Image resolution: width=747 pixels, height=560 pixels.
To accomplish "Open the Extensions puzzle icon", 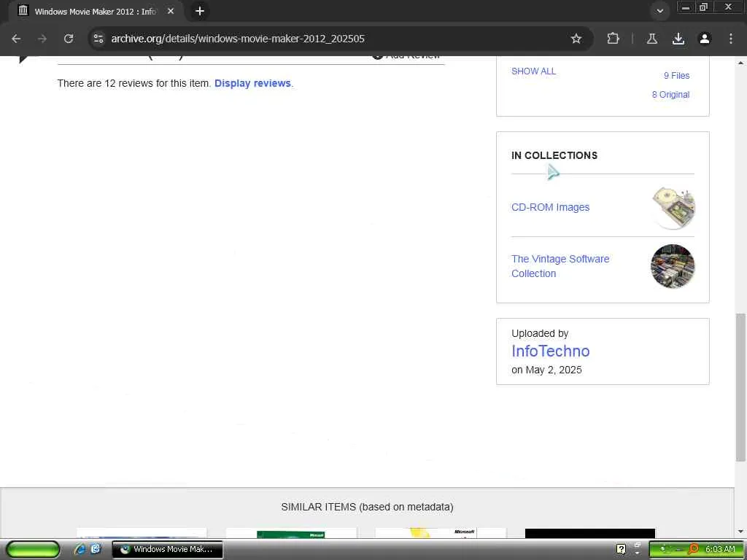I will tap(613, 39).
